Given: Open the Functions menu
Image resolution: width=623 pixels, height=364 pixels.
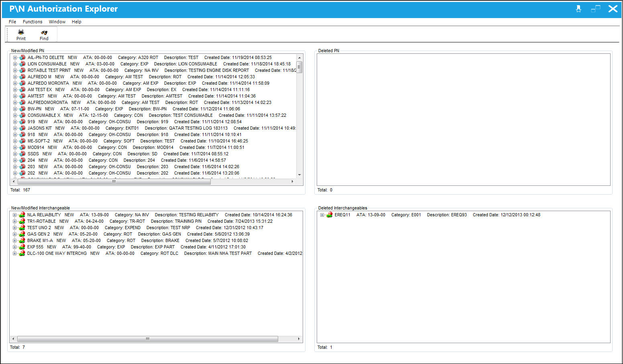Looking at the screenshot, I should tap(33, 22).
